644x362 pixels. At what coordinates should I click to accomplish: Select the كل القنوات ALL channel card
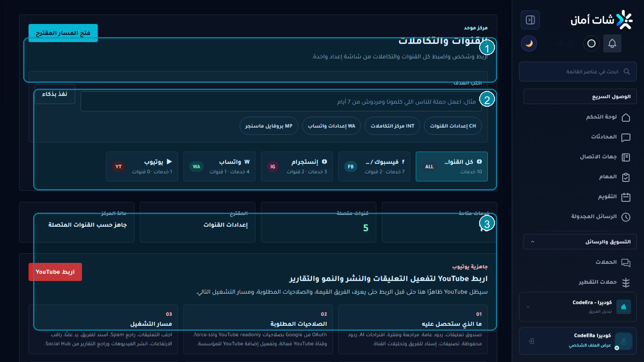[452, 167]
